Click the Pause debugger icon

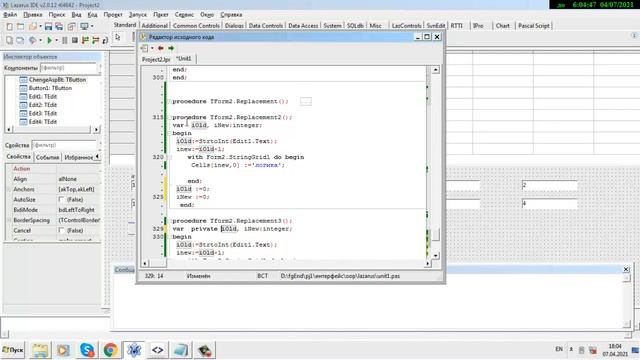tap(64, 40)
